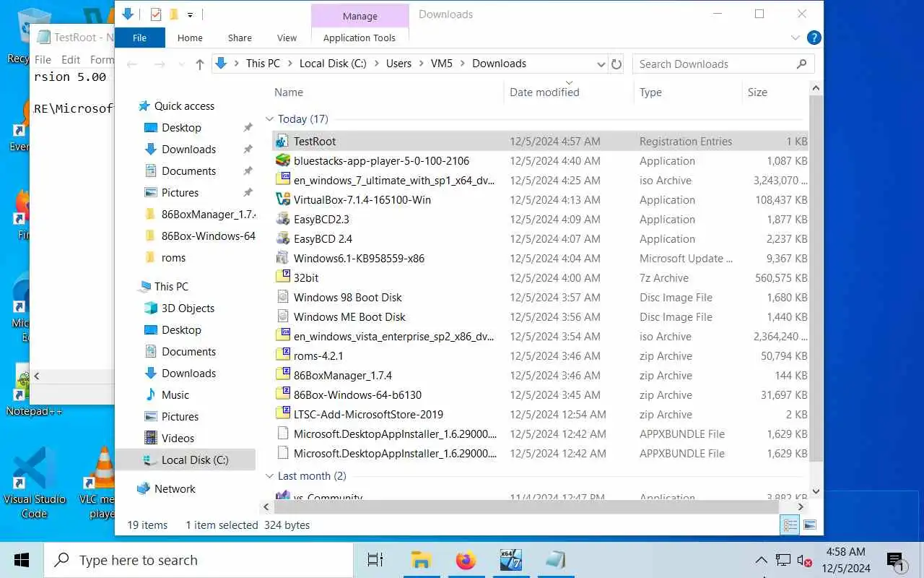
Task: Switch to the Share ribbon tab
Action: (x=240, y=38)
